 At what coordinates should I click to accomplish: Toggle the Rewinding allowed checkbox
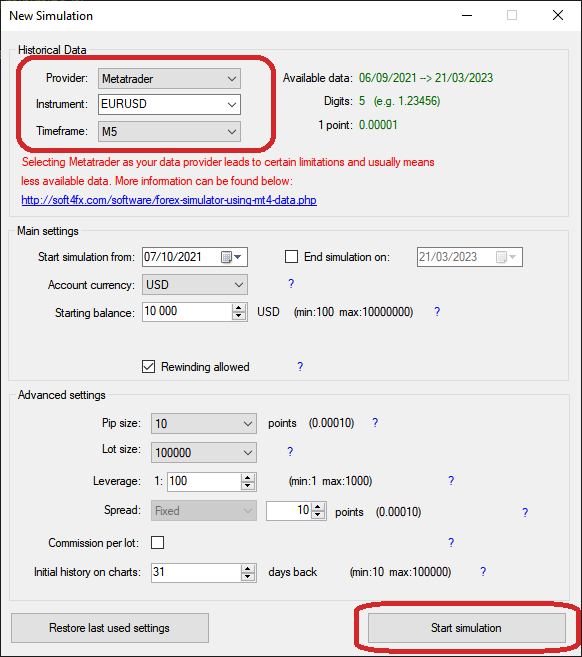(x=148, y=367)
